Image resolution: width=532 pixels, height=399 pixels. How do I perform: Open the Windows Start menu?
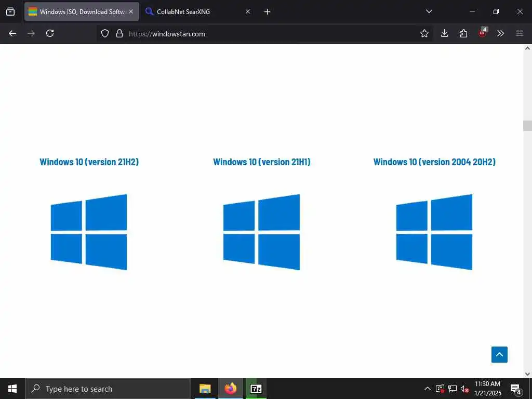12,389
